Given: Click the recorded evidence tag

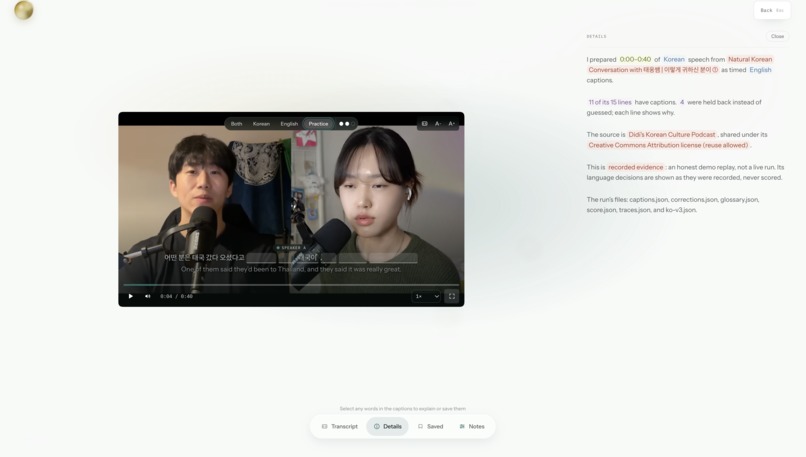Looking at the screenshot, I should 635,167.
